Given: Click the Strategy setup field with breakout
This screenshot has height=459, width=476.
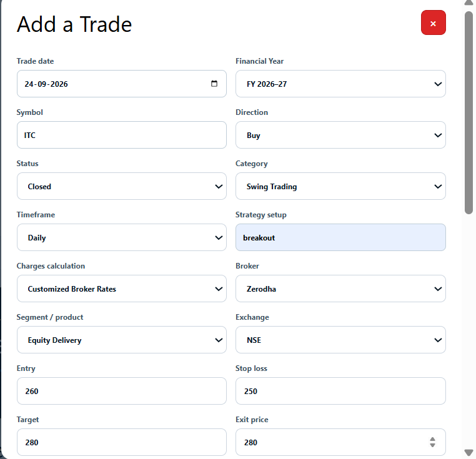Looking at the screenshot, I should click(x=340, y=237).
